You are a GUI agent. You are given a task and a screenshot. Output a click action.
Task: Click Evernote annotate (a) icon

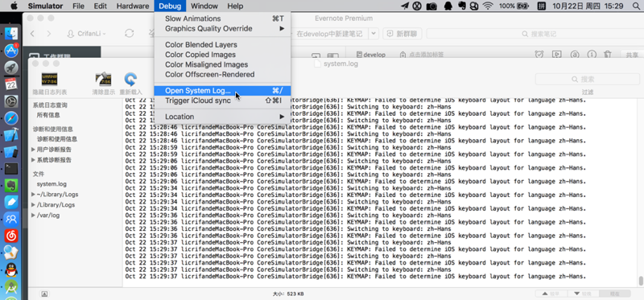point(575,54)
